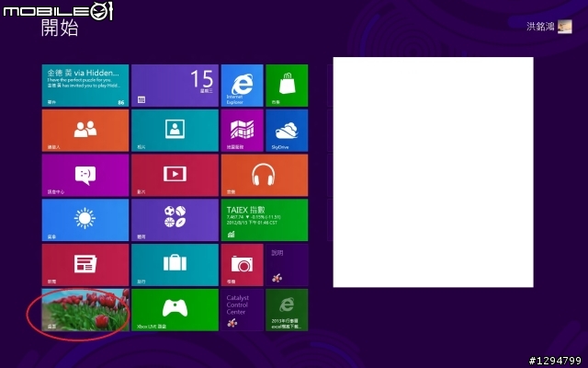Open the Mail tile showing 86 unread
The image size is (588, 368).
tap(85, 86)
